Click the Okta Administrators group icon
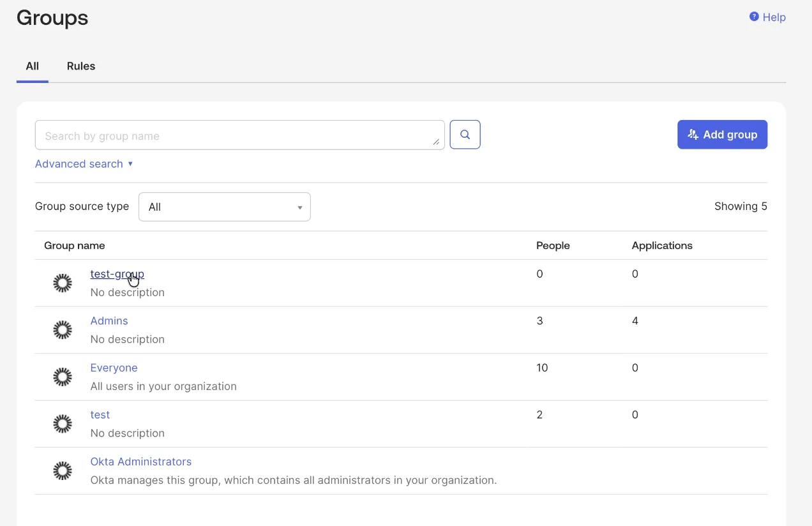Image resolution: width=812 pixels, height=526 pixels. tap(63, 470)
